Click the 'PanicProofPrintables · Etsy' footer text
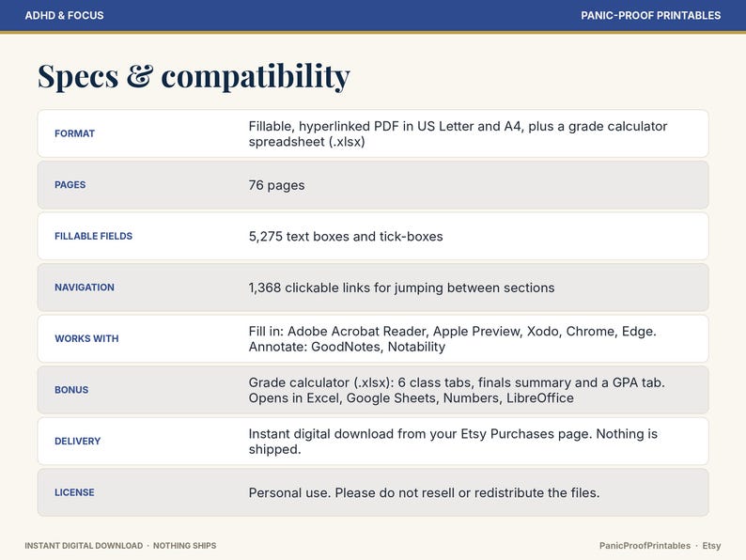This screenshot has height=560, width=746. click(660, 546)
